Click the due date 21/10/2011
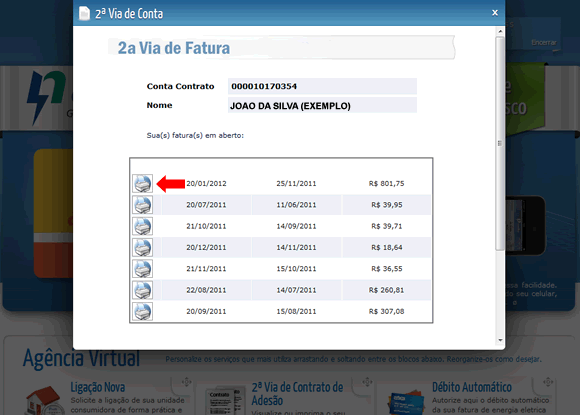The width and height of the screenshot is (580, 415). (x=206, y=226)
